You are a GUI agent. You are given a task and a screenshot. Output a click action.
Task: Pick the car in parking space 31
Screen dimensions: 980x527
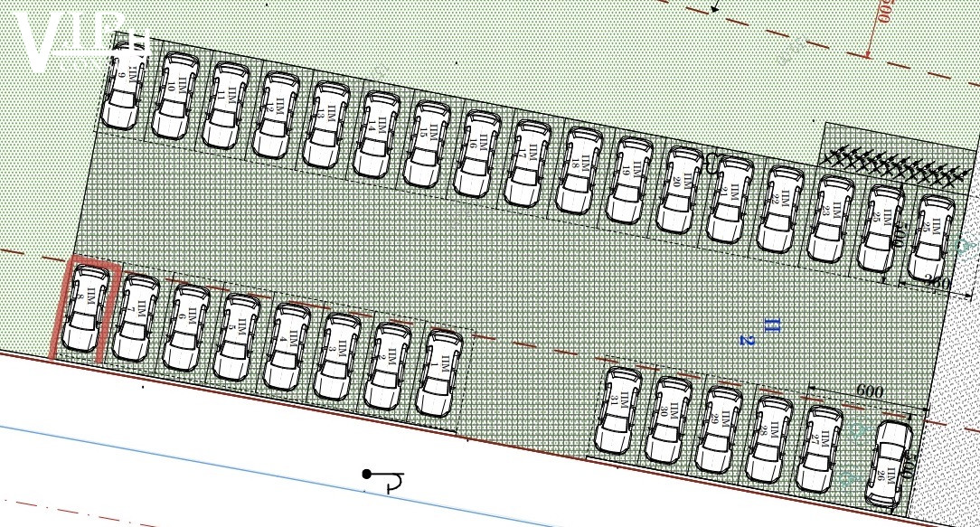point(618,409)
